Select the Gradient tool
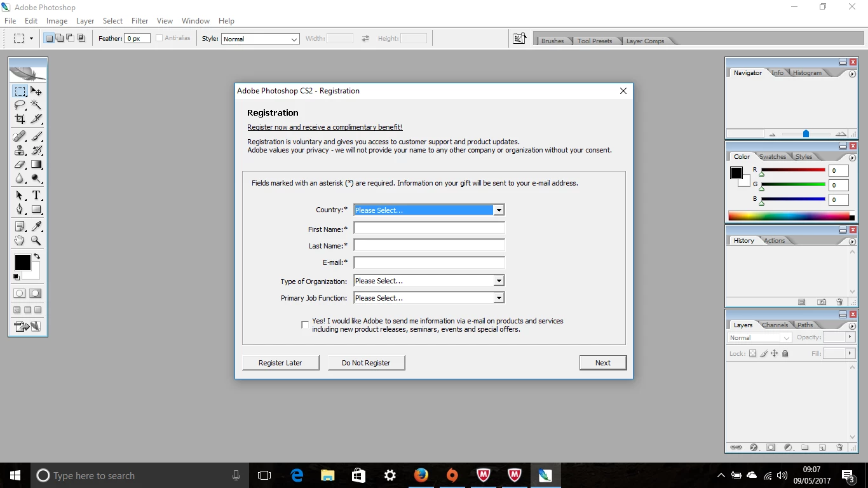The width and height of the screenshot is (868, 488). click(x=36, y=165)
